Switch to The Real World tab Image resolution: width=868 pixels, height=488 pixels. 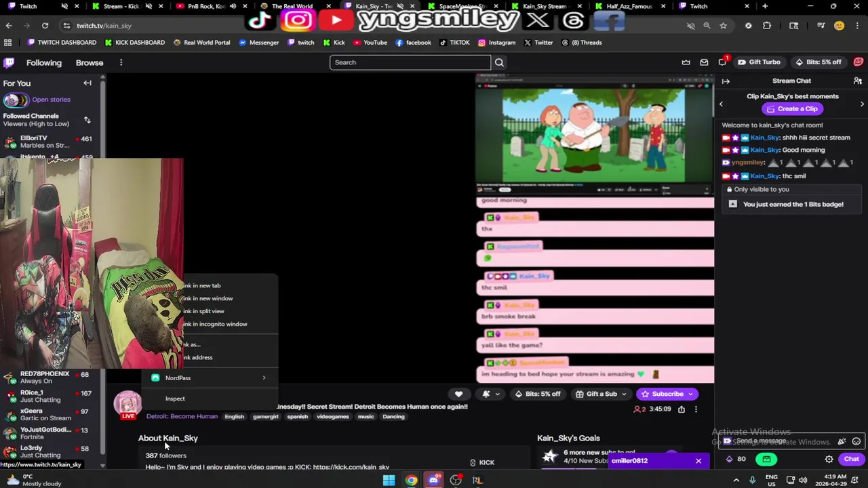click(x=292, y=6)
